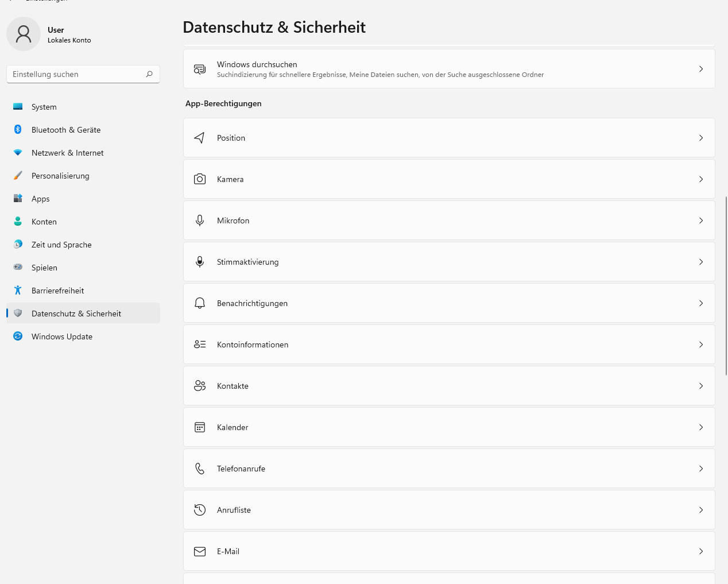Viewport: 728px width, 584px height.
Task: Click the user profile avatar picture
Action: click(x=24, y=34)
